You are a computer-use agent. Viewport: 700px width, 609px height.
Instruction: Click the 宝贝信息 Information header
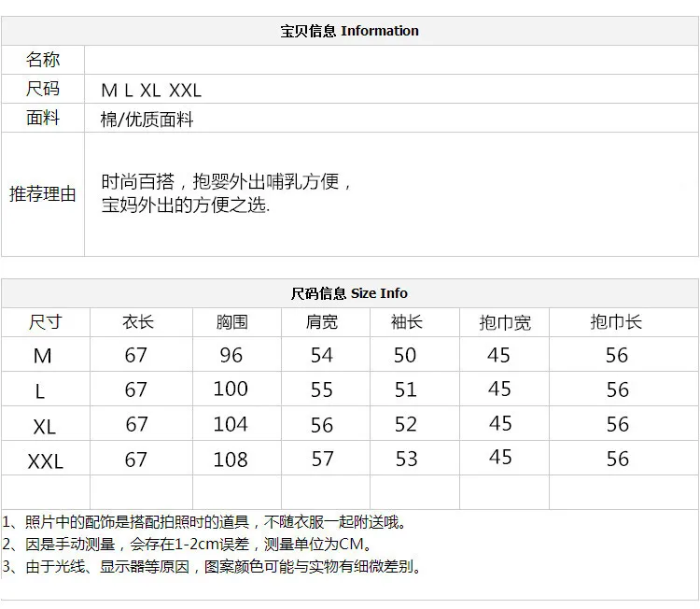coord(350,31)
